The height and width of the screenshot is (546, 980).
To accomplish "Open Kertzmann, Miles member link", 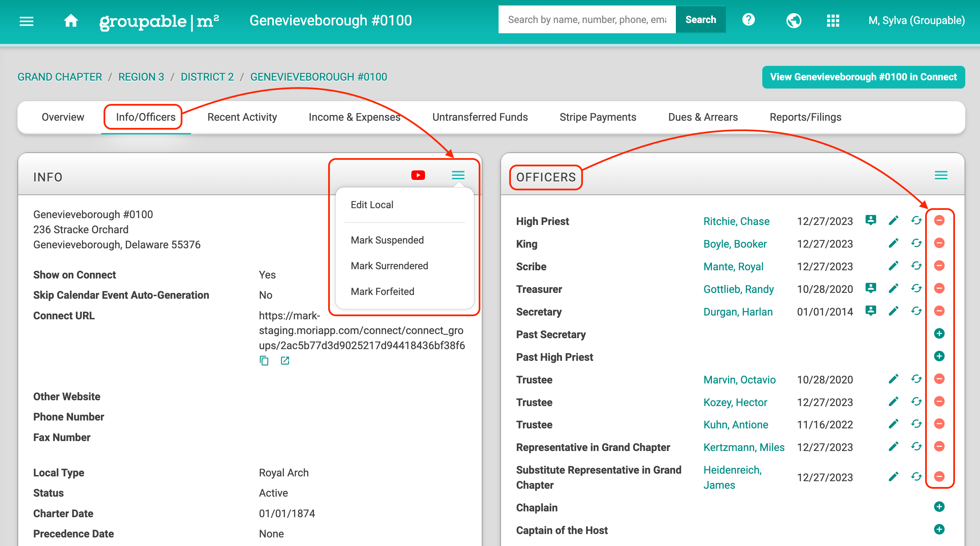I will pyautogui.click(x=744, y=447).
